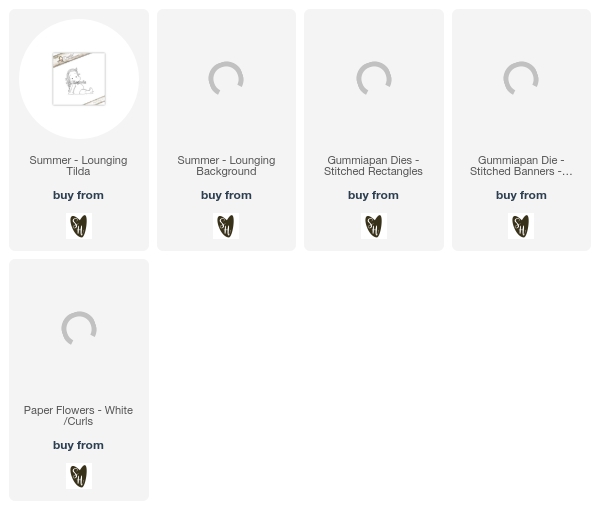600x509 pixels.
Task: Open the Summer - Lounging Background title link
Action: 226,166
